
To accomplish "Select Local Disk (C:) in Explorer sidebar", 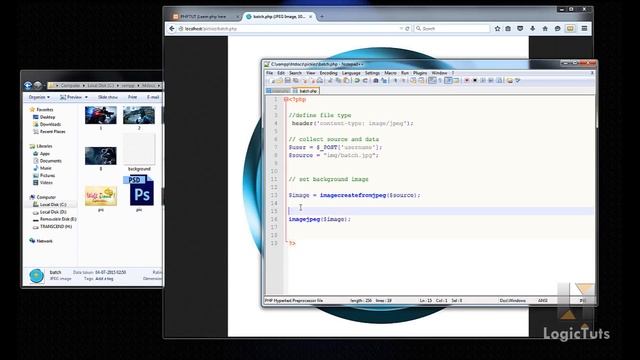I will pyautogui.click(x=50, y=204).
